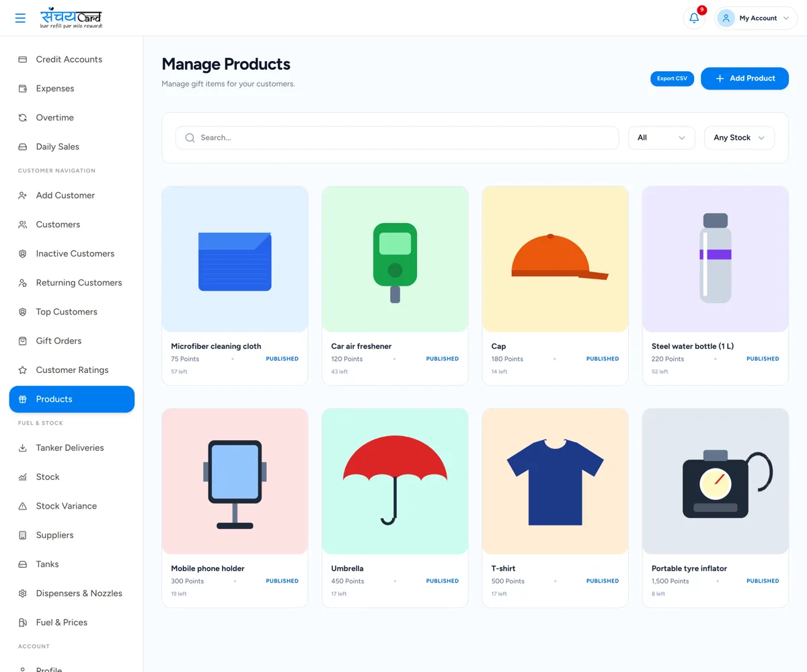Click the Customer Ratings star icon
Image resolution: width=807 pixels, height=672 pixels.
tap(22, 370)
